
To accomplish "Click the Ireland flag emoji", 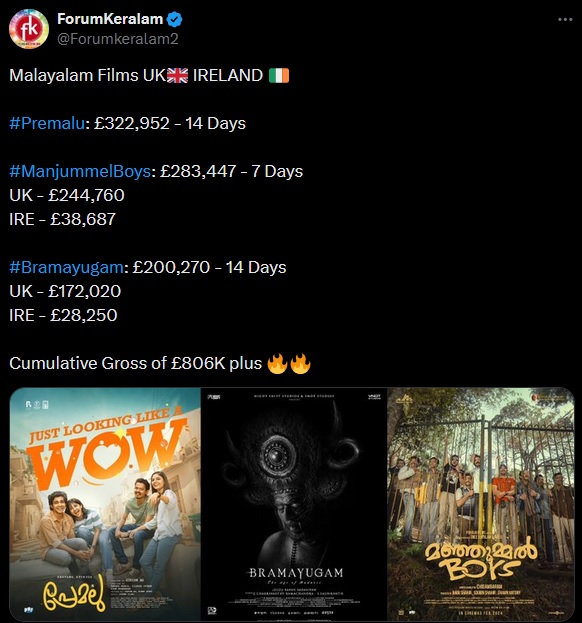I will click(x=279, y=75).
